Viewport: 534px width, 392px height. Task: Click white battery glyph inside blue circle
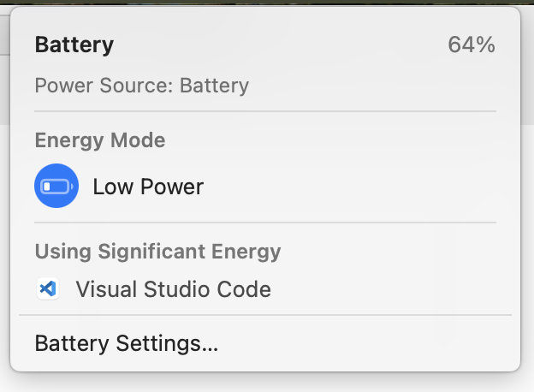[x=56, y=187]
